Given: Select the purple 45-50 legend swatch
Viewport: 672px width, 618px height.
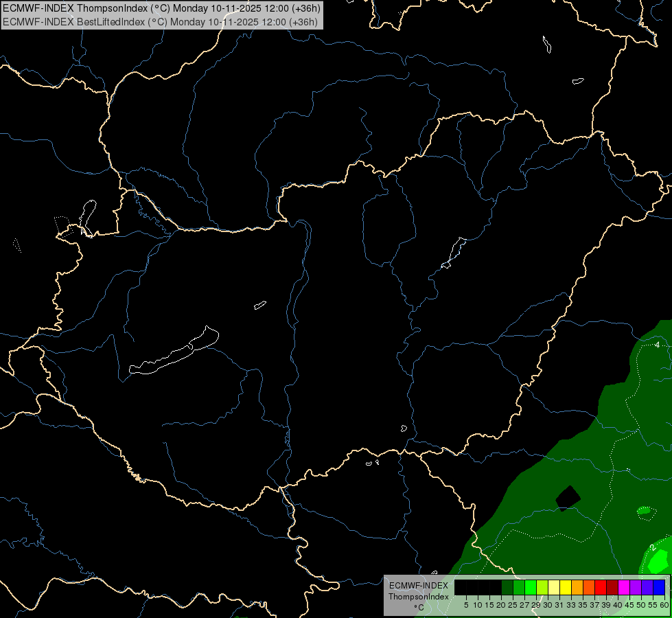Looking at the screenshot, I should 636,587.
